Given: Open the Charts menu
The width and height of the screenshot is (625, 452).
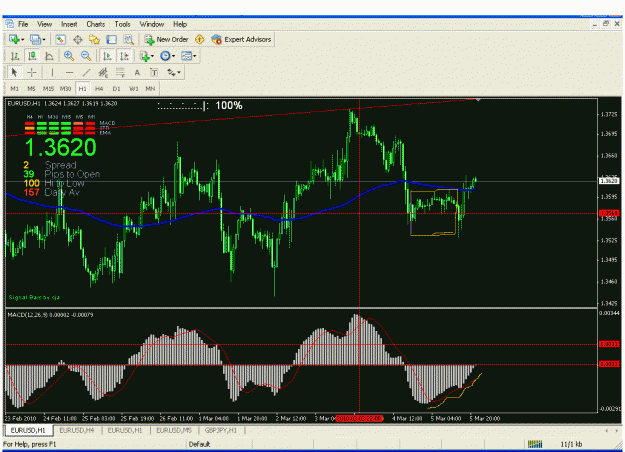Looking at the screenshot, I should (96, 24).
